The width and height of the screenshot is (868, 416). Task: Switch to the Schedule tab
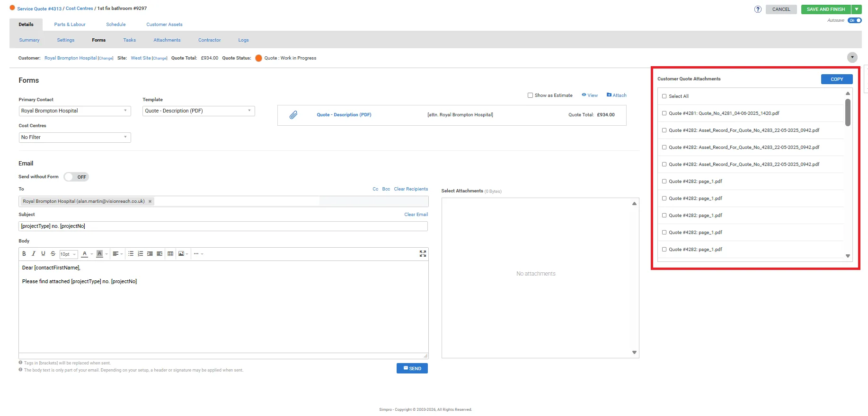coord(116,25)
